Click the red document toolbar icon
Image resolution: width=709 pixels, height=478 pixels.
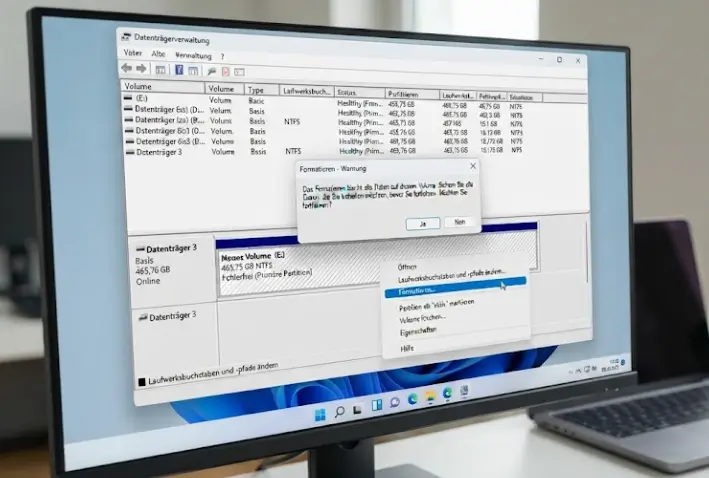coord(226,71)
